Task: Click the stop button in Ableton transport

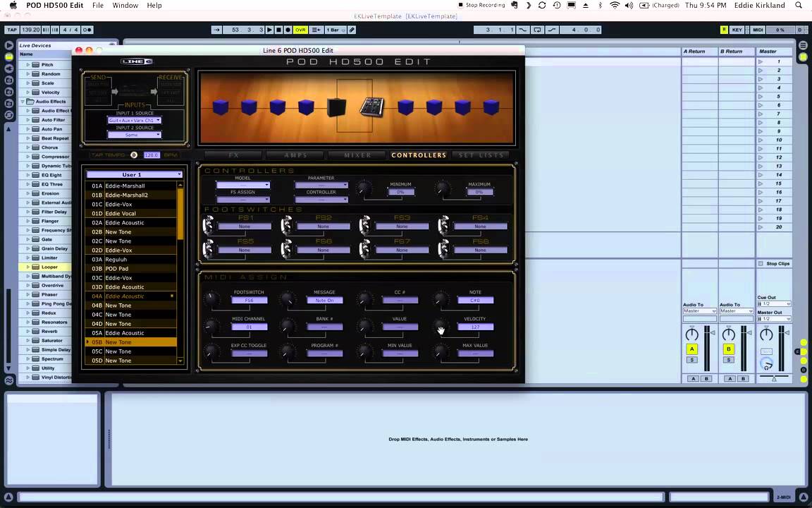Action: pos(278,30)
